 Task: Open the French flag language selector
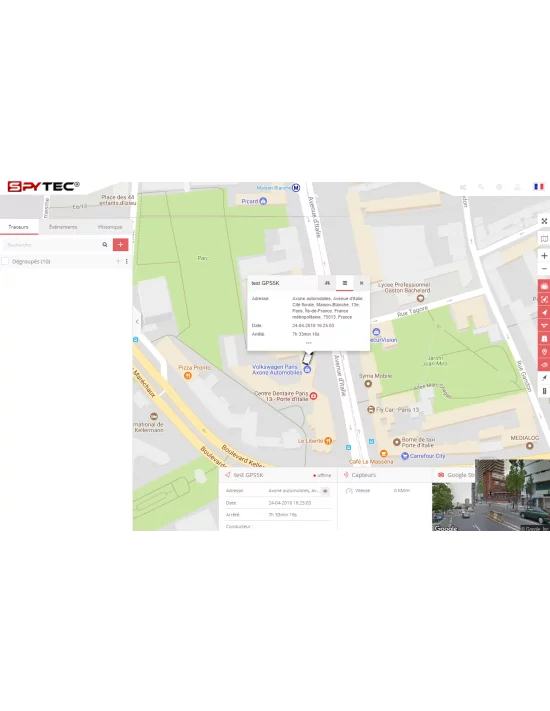click(539, 187)
